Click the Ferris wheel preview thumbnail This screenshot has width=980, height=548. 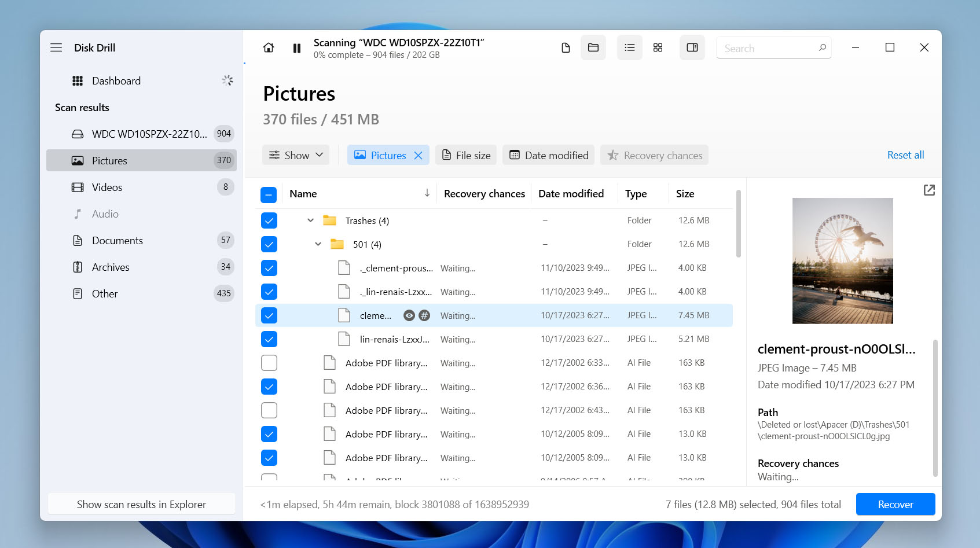click(x=843, y=261)
